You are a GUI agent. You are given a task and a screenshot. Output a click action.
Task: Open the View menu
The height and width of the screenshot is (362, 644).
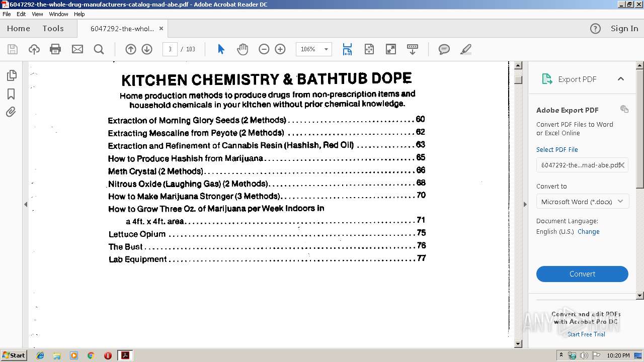click(38, 14)
